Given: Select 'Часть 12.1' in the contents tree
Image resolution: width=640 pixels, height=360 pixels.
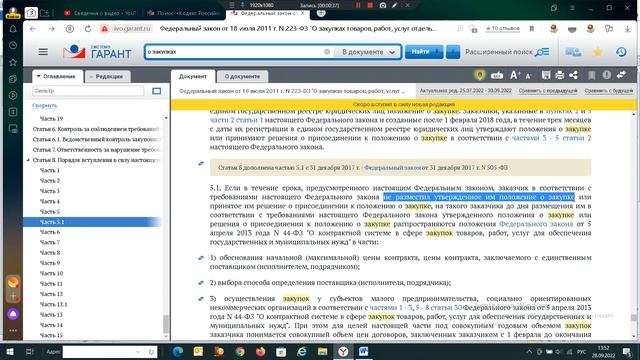Looking at the screenshot, I should point(53,304).
